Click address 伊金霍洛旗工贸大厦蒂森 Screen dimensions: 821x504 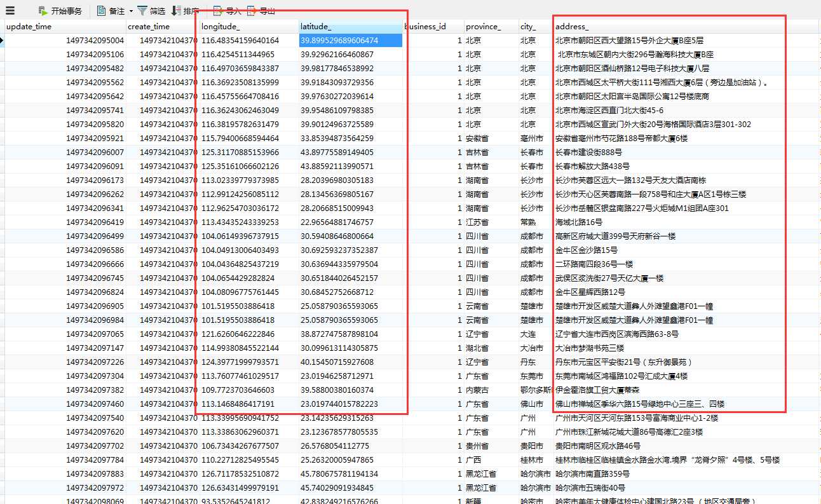click(x=597, y=390)
